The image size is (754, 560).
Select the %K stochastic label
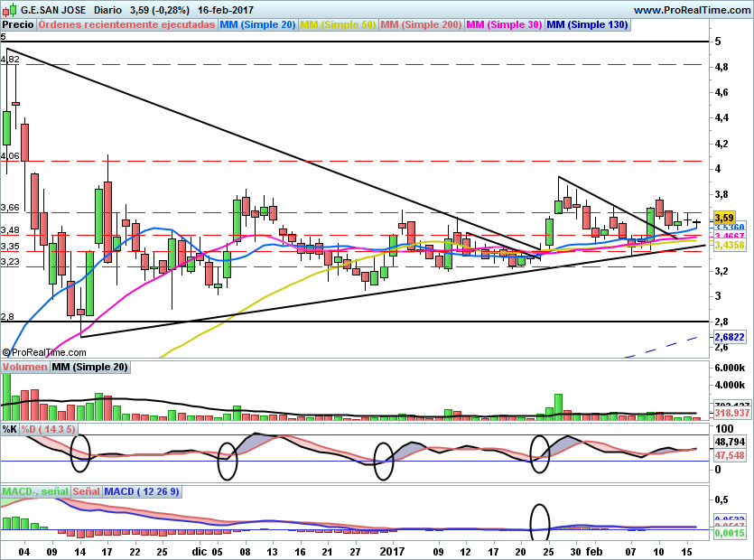pos(10,429)
